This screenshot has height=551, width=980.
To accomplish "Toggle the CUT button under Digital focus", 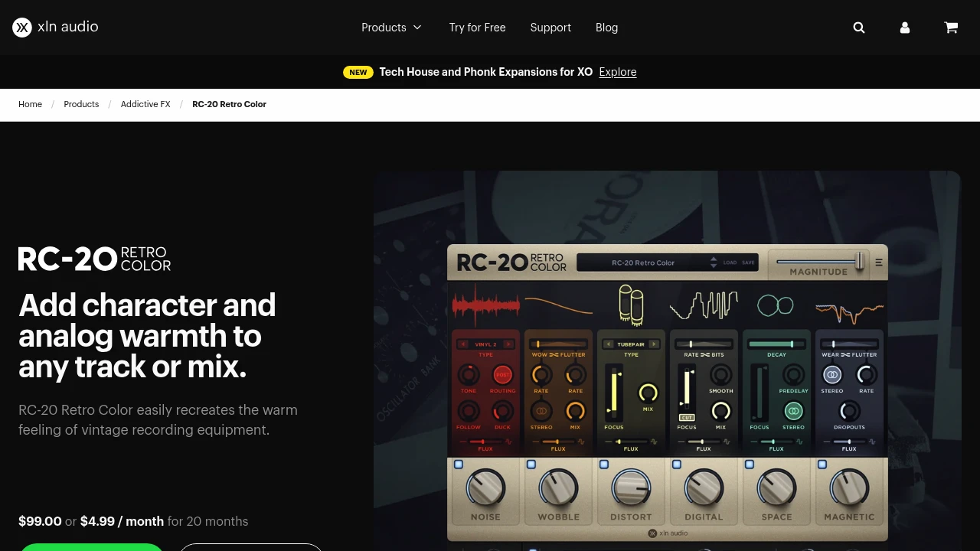I will (x=686, y=417).
